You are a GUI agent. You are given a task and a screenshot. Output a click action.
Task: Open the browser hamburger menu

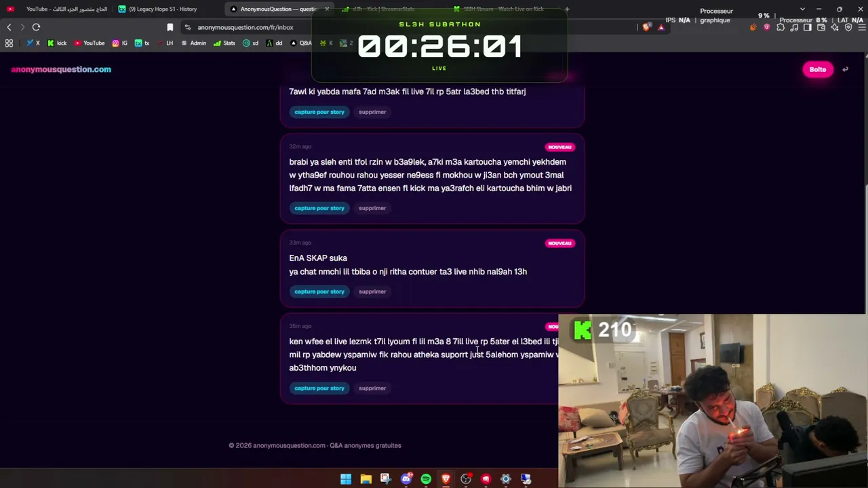click(861, 27)
